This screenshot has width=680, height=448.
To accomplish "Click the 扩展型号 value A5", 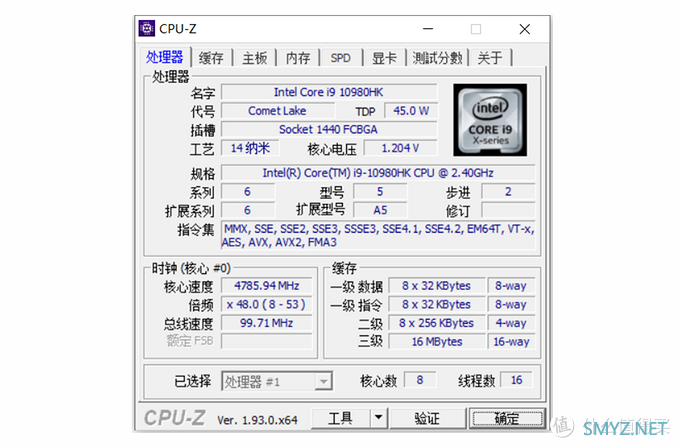I will tap(380, 210).
